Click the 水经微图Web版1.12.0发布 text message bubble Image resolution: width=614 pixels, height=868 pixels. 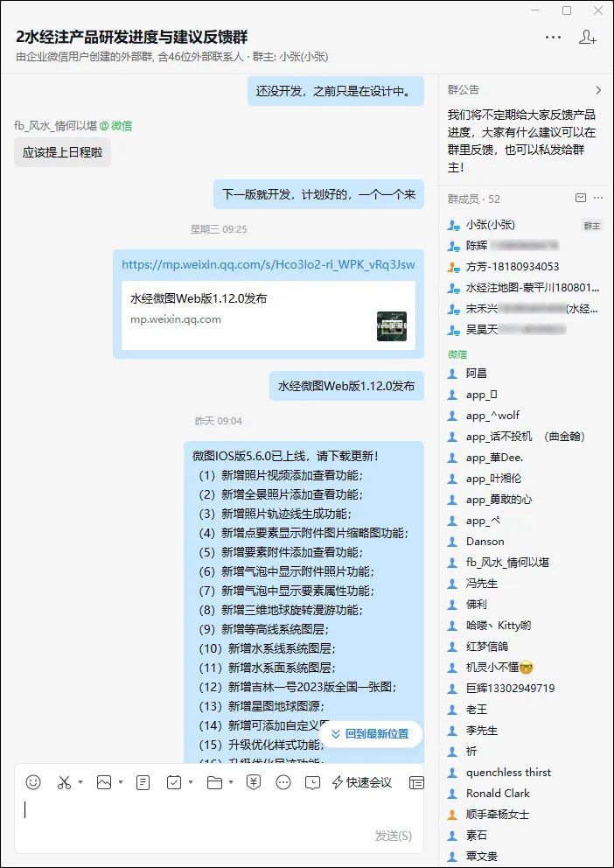tap(347, 386)
